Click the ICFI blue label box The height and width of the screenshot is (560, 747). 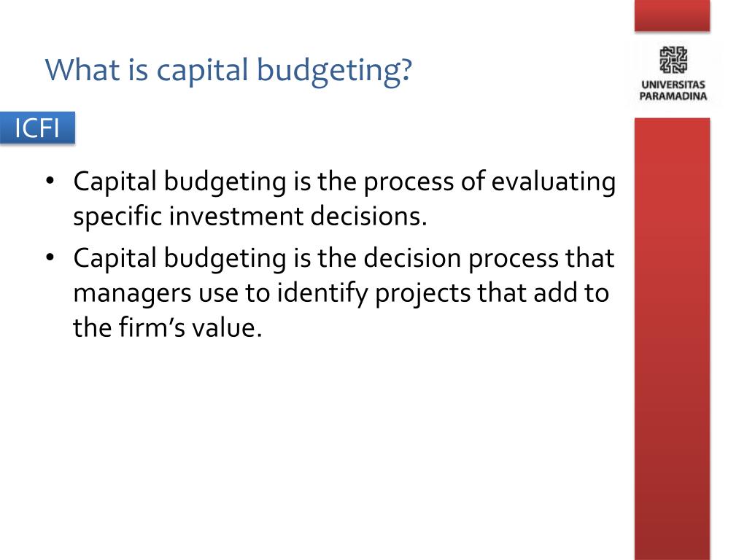click(x=37, y=128)
